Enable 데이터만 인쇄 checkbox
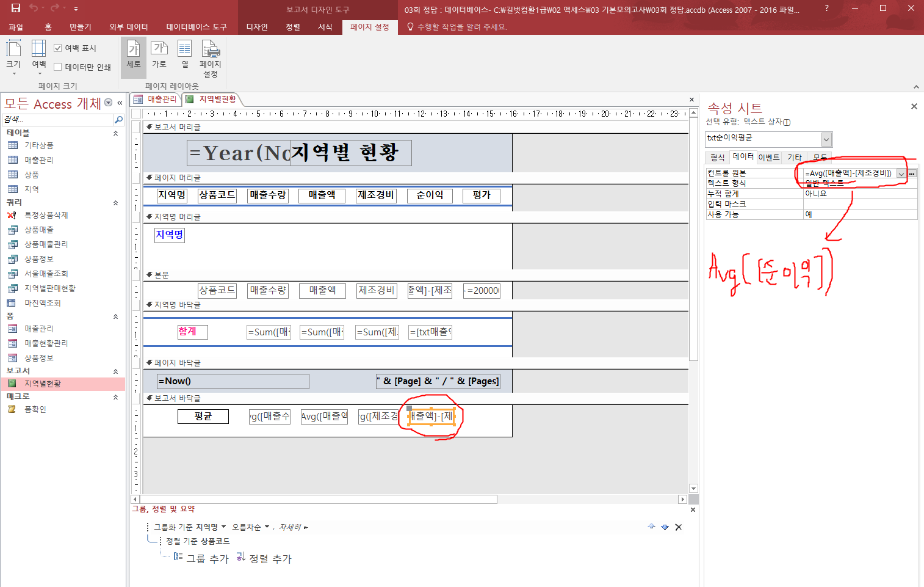 pyautogui.click(x=58, y=67)
